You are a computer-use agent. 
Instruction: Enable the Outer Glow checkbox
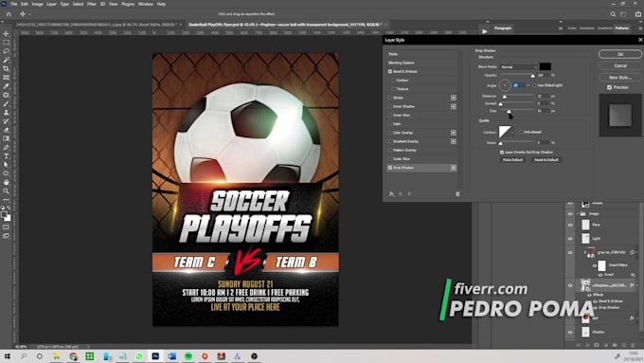tap(390, 158)
